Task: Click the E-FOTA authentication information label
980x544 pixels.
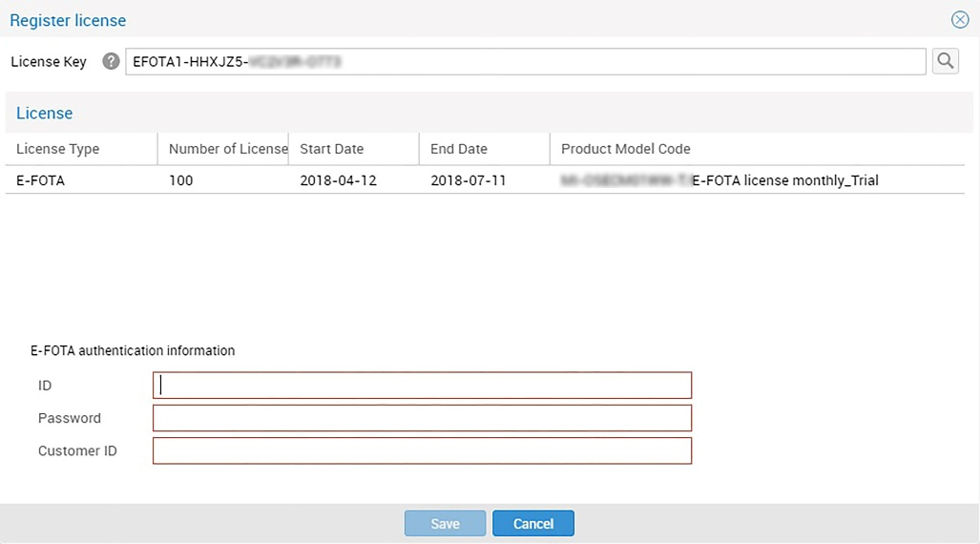Action: (133, 351)
